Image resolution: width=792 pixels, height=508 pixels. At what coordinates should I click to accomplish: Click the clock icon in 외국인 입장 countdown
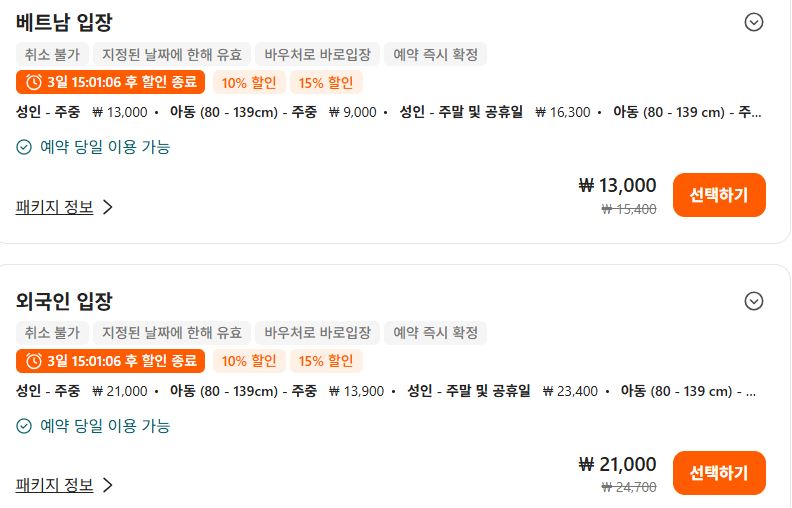point(34,361)
